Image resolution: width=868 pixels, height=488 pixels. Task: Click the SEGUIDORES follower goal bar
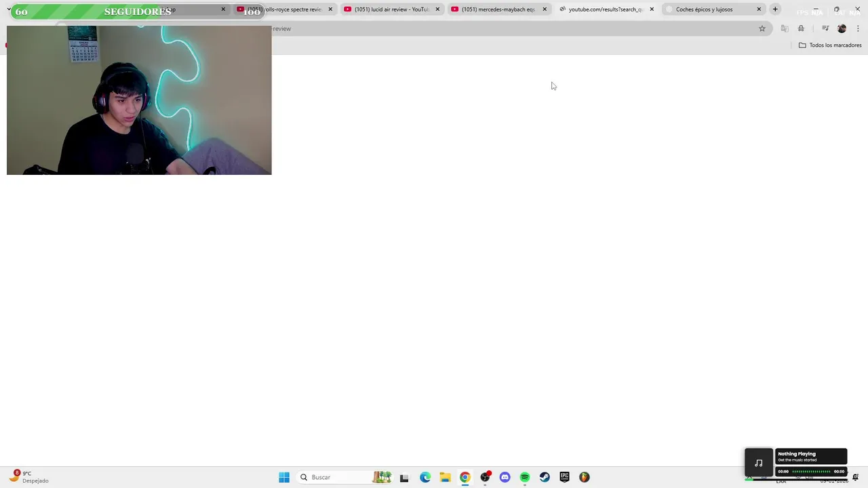(x=138, y=12)
